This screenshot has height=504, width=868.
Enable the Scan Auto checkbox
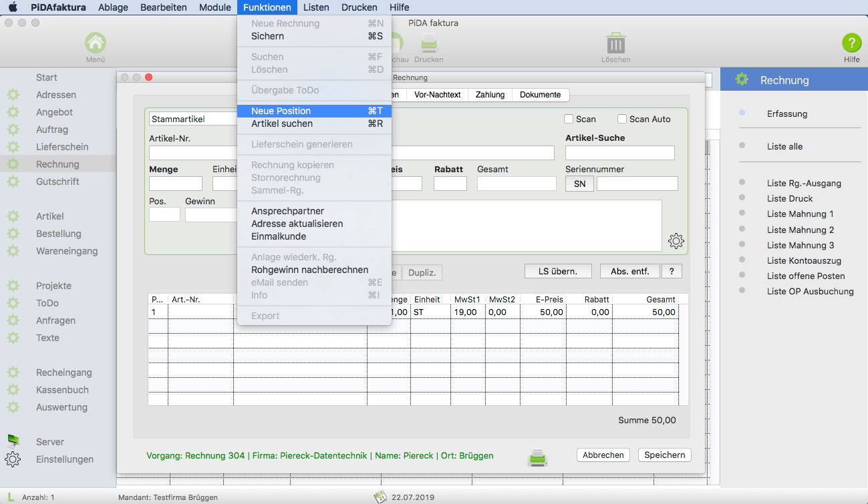pyautogui.click(x=622, y=119)
